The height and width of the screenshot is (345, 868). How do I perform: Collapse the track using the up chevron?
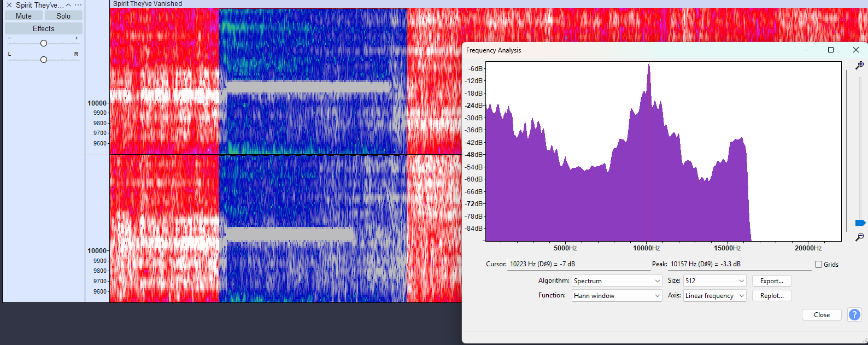[68, 5]
